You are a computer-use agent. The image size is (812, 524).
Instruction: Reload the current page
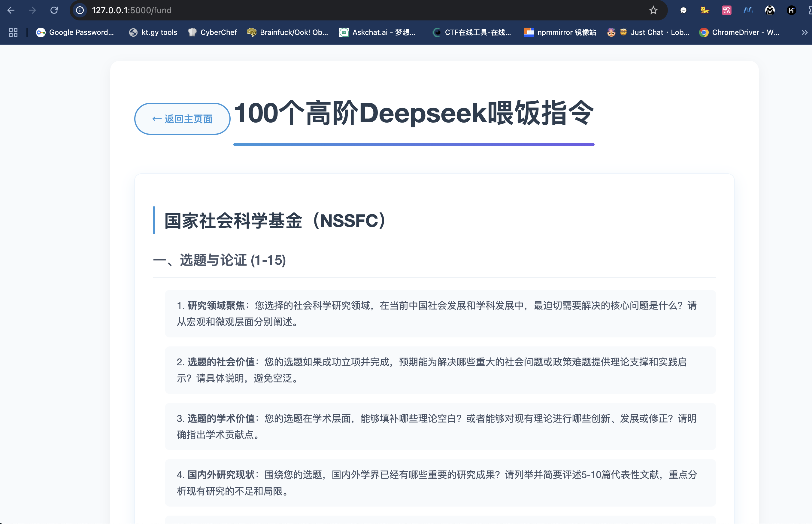pyautogui.click(x=54, y=10)
